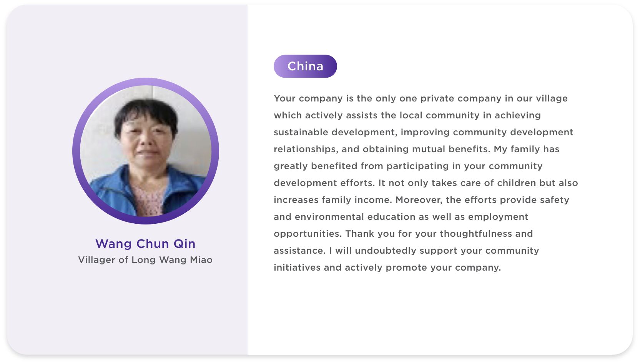
Task: Click the final line 'initiatives and actively promote'
Action: coord(387,268)
